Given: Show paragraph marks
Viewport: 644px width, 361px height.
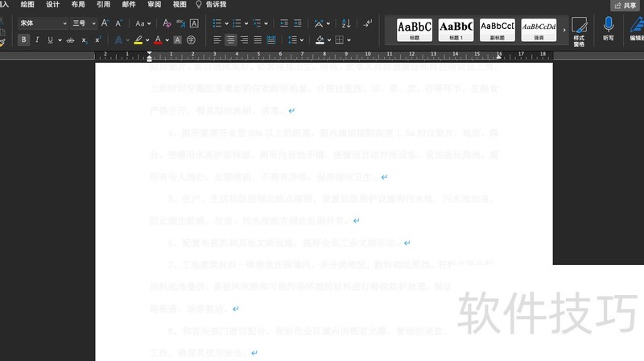Looking at the screenshot, I should click(x=368, y=23).
